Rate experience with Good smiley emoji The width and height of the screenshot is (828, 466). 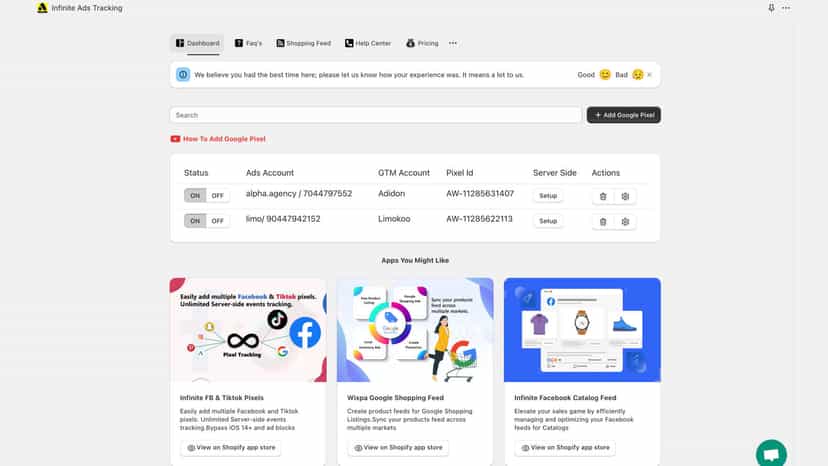[x=605, y=74]
